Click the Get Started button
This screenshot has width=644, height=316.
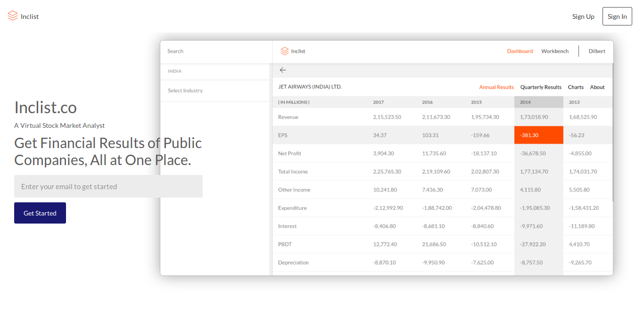40,213
